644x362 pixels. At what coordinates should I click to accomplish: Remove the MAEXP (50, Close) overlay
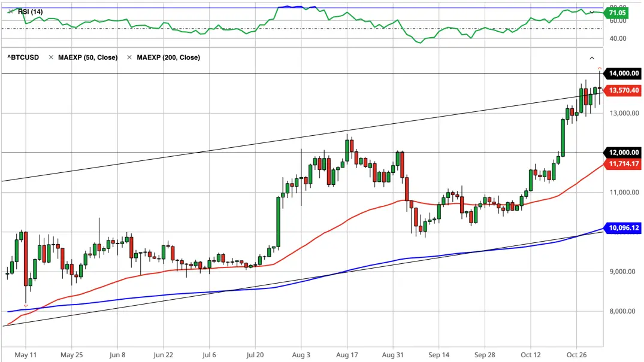51,57
